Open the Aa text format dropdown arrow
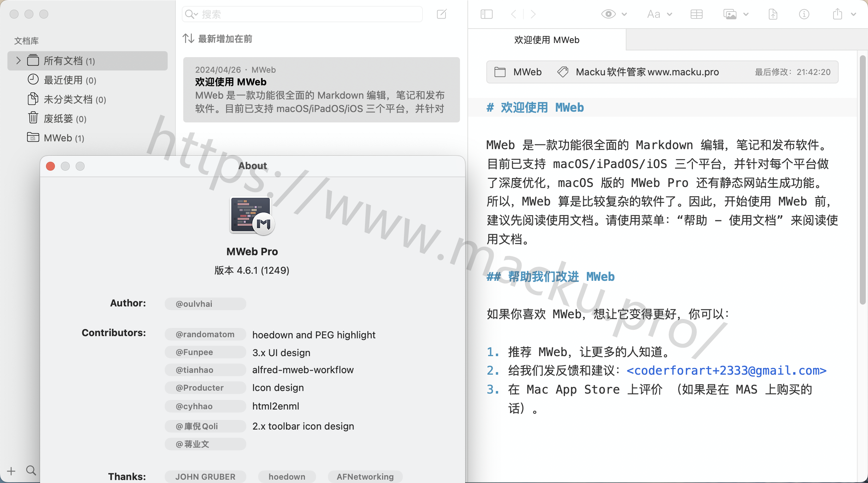 [x=670, y=14]
